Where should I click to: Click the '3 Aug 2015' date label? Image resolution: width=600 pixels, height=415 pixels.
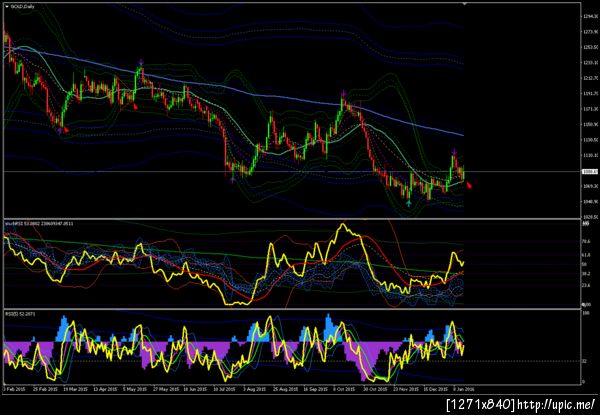coord(256,389)
